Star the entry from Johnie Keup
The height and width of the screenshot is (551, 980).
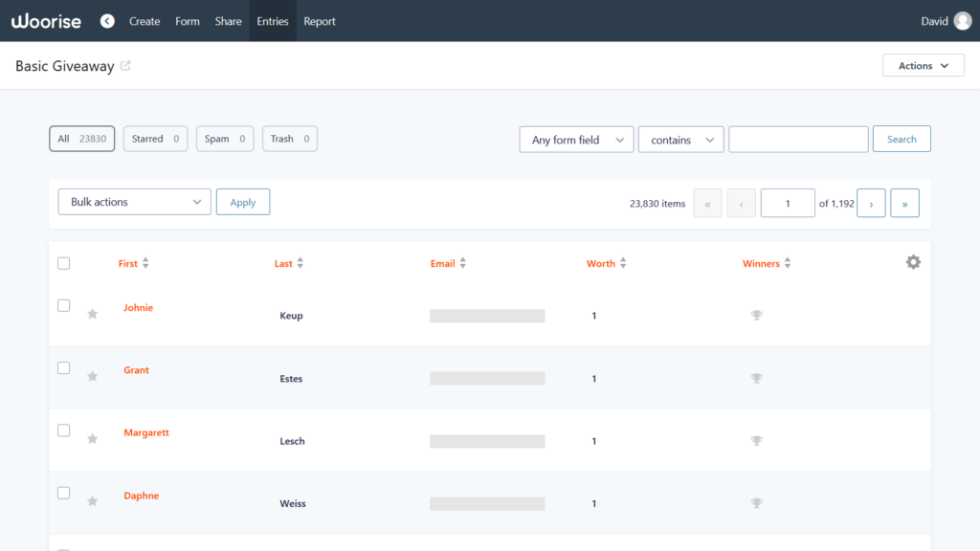92,314
